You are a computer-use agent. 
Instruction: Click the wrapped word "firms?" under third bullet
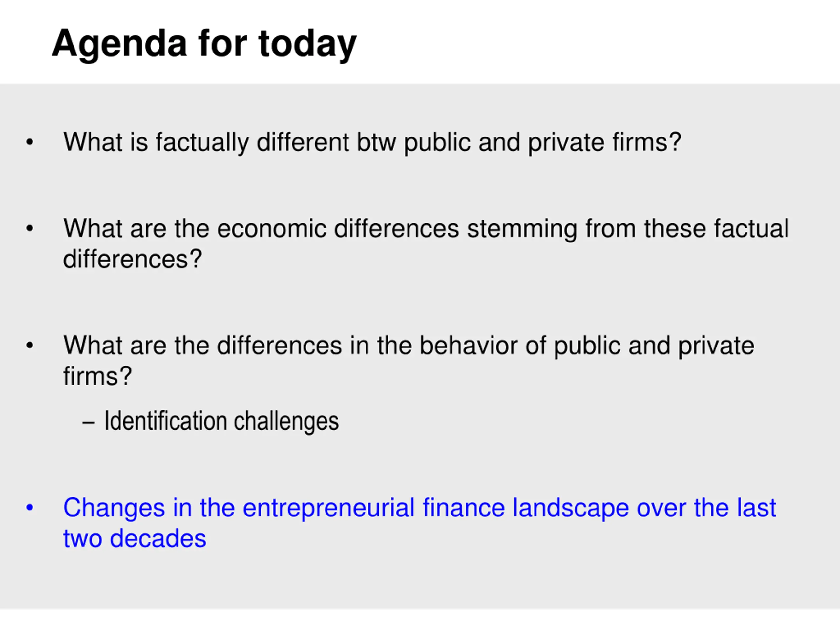pyautogui.click(x=97, y=376)
